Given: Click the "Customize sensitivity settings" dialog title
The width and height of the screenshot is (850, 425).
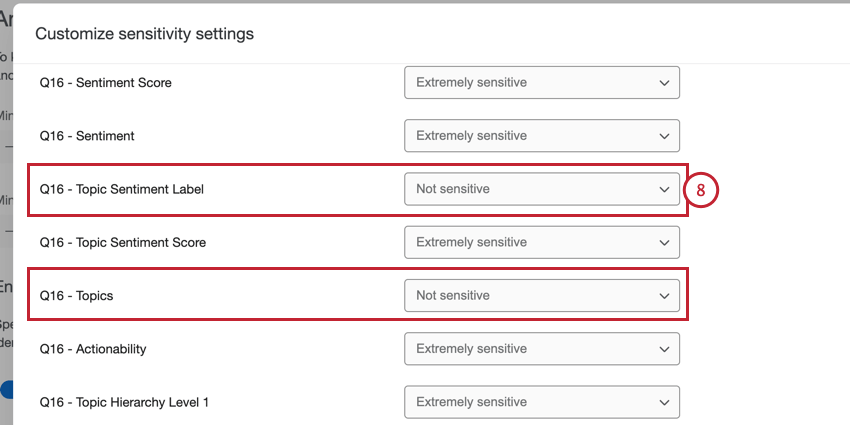Looking at the screenshot, I should (144, 34).
